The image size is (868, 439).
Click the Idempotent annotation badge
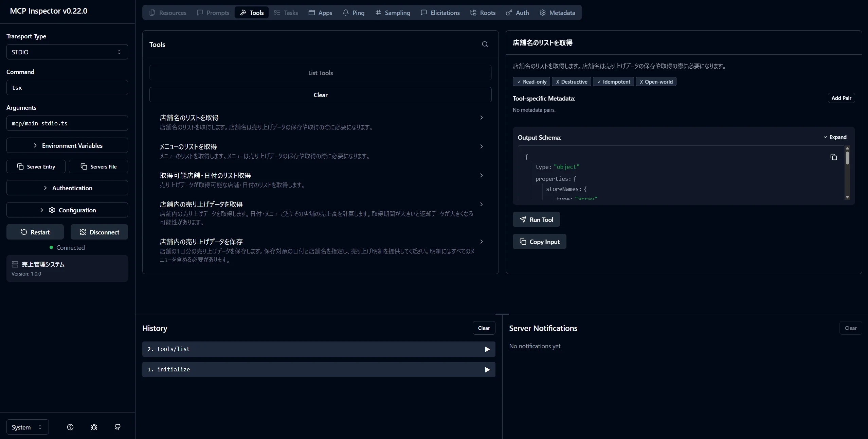point(613,82)
